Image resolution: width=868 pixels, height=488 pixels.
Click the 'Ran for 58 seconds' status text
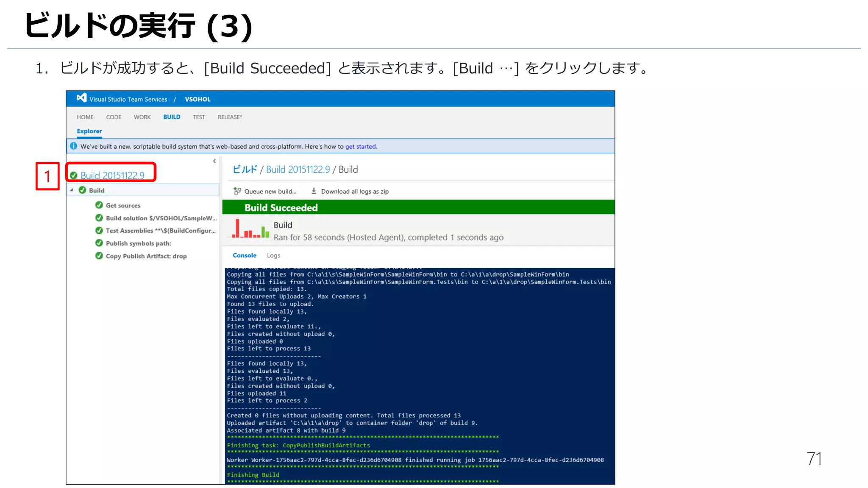click(x=389, y=238)
